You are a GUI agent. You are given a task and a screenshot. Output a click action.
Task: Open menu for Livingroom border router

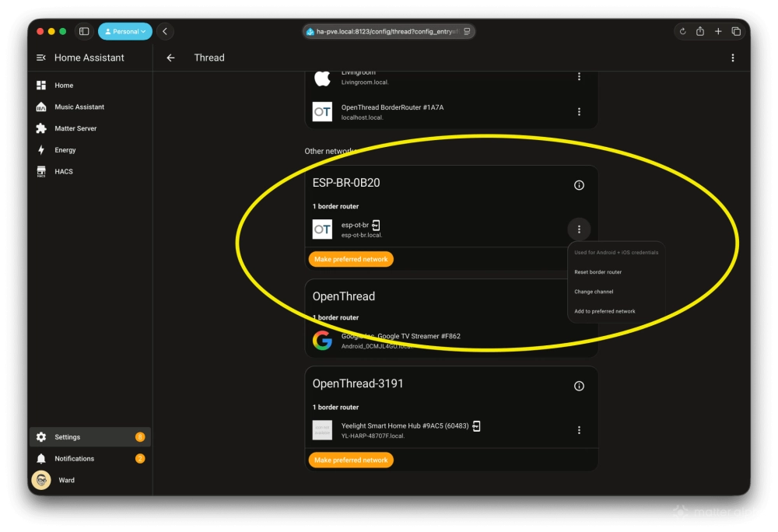[579, 76]
